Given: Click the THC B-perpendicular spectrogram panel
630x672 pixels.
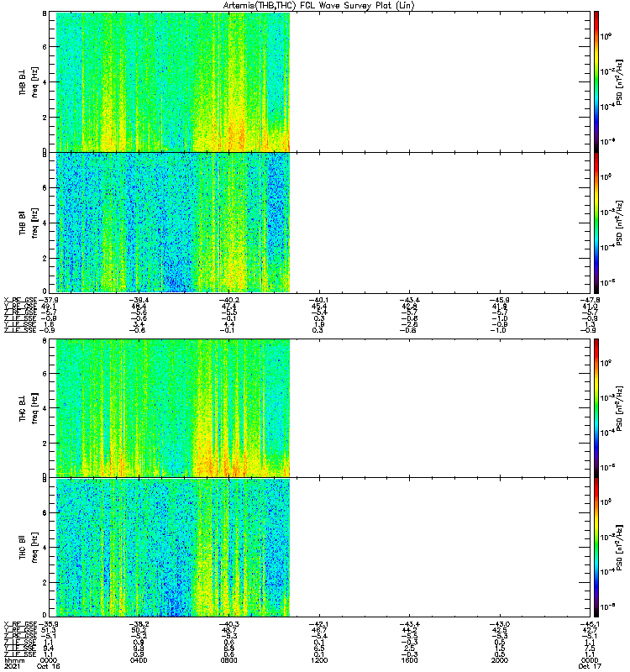Looking at the screenshot, I should (319, 408).
